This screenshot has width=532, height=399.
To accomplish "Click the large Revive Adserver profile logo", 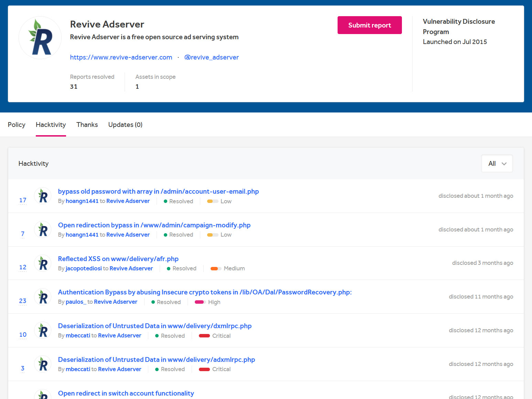I will click(40, 37).
